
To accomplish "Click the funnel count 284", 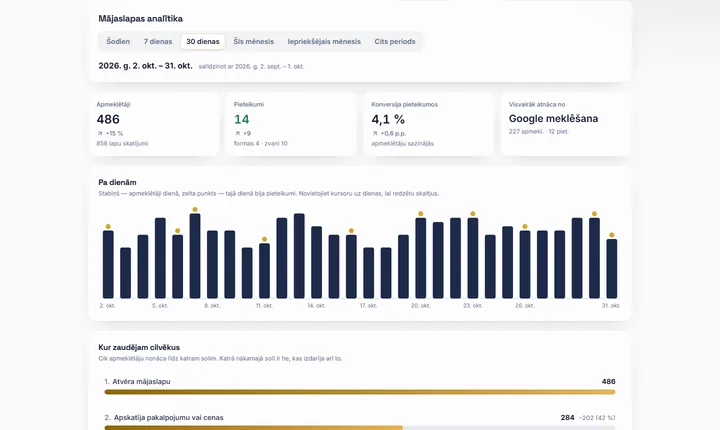I will coord(568,418).
